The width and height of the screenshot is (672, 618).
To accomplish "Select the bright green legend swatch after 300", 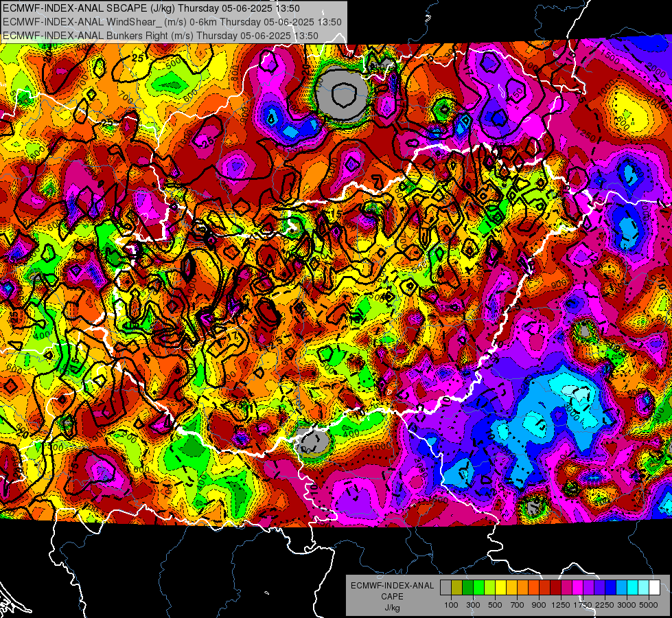I will [478, 588].
